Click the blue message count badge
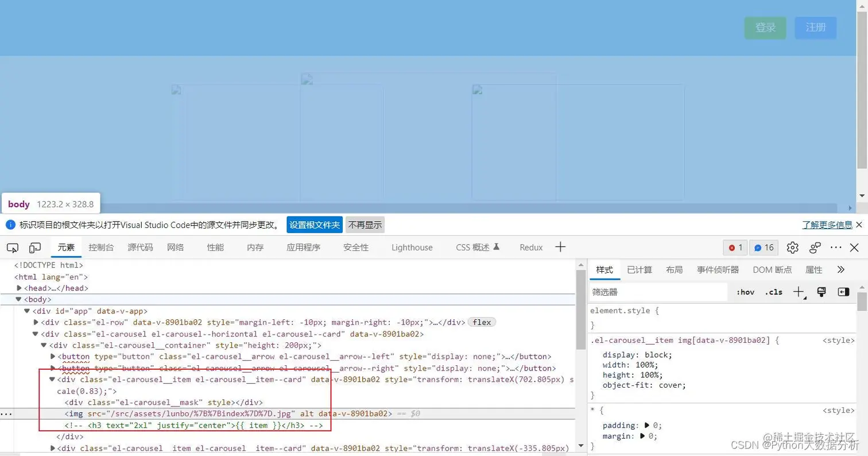 click(764, 248)
